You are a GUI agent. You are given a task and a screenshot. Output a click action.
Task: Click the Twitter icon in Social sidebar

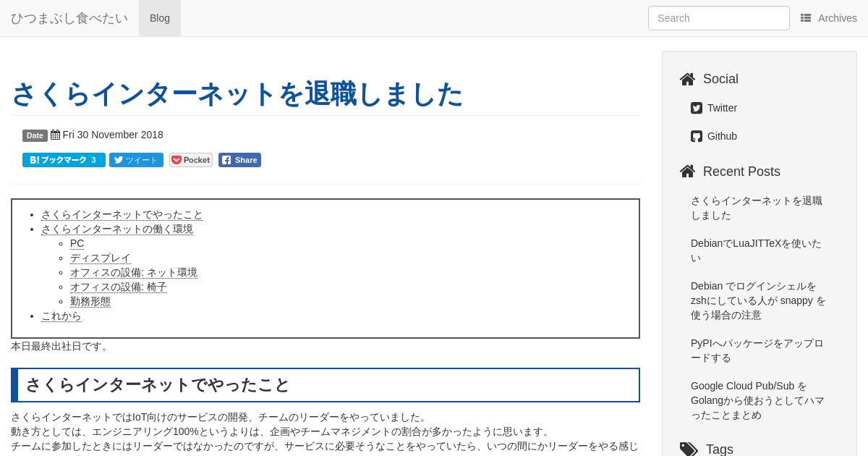697,108
